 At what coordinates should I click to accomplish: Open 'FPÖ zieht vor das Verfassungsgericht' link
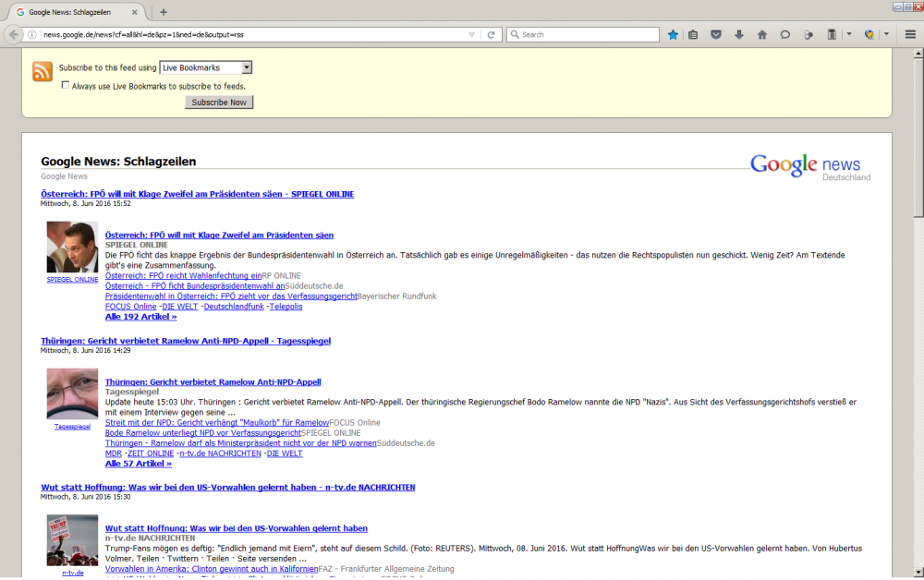(231, 296)
